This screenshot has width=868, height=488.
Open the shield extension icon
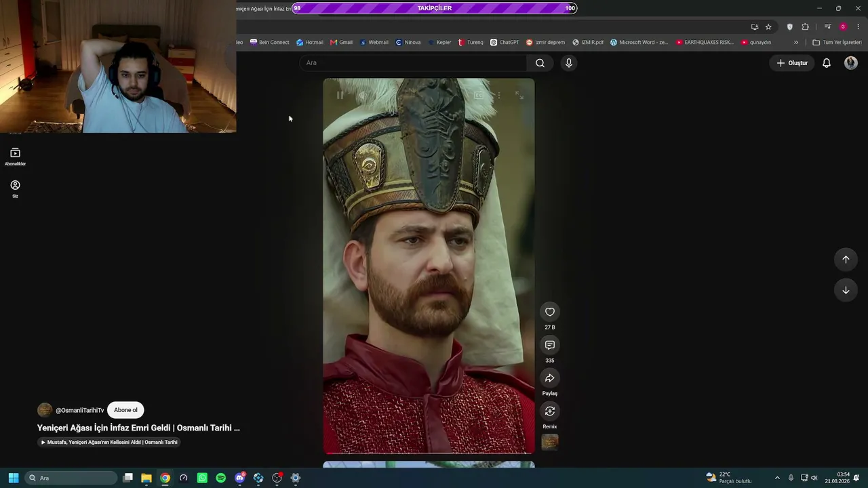pyautogui.click(x=789, y=26)
